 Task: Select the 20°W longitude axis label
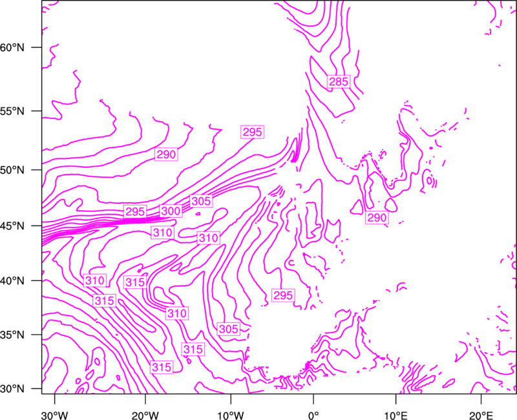145,415
